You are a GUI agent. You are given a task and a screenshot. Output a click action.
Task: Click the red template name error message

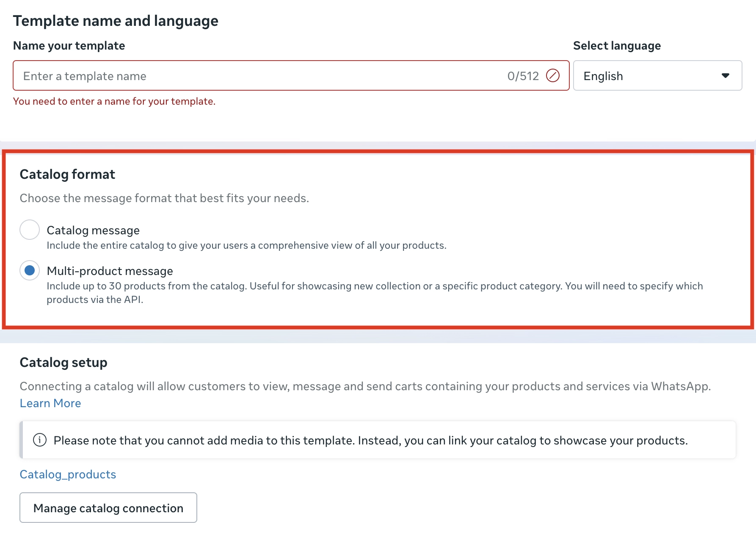pyautogui.click(x=114, y=101)
